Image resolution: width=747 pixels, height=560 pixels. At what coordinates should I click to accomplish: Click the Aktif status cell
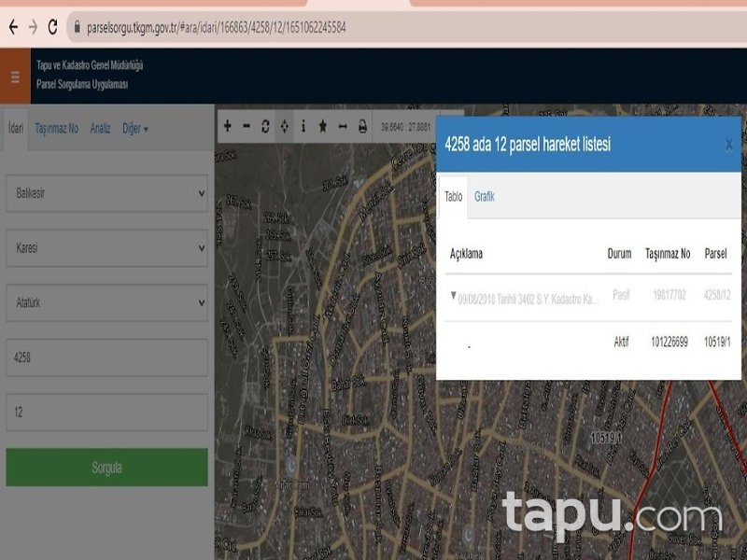(x=621, y=342)
